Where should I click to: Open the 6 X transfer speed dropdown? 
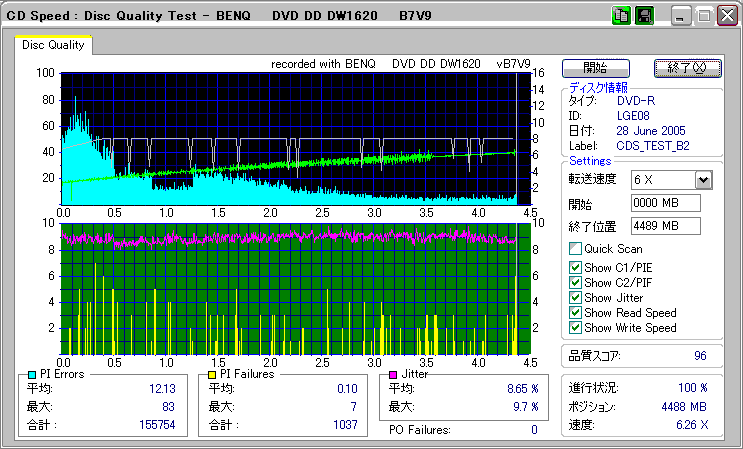(x=703, y=179)
